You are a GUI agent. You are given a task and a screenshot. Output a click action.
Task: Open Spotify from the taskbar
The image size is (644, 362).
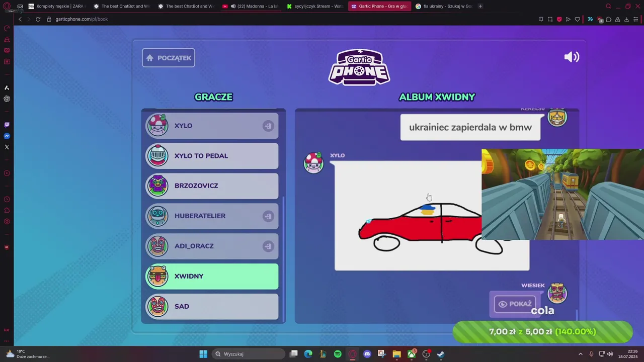pos(338,354)
